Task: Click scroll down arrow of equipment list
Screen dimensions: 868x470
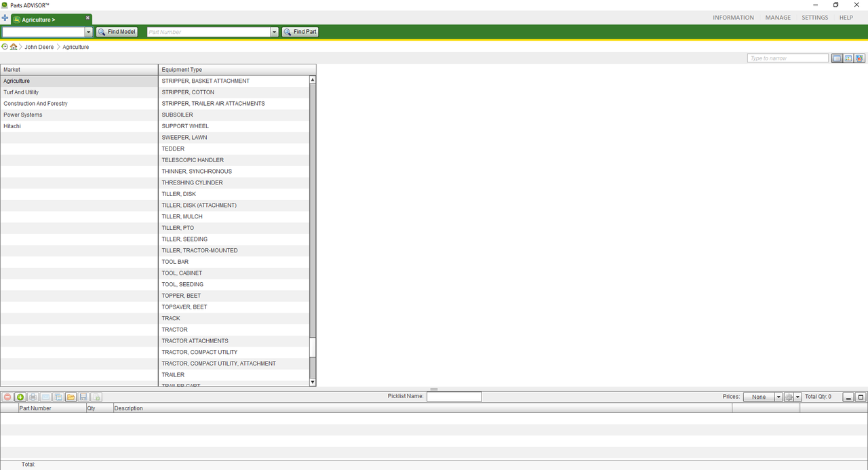Action: coord(313,383)
